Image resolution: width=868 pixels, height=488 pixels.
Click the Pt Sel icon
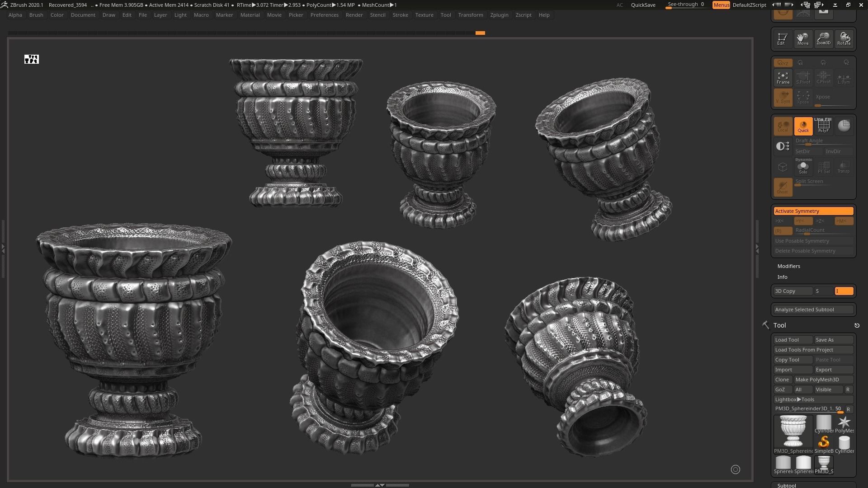(823, 167)
